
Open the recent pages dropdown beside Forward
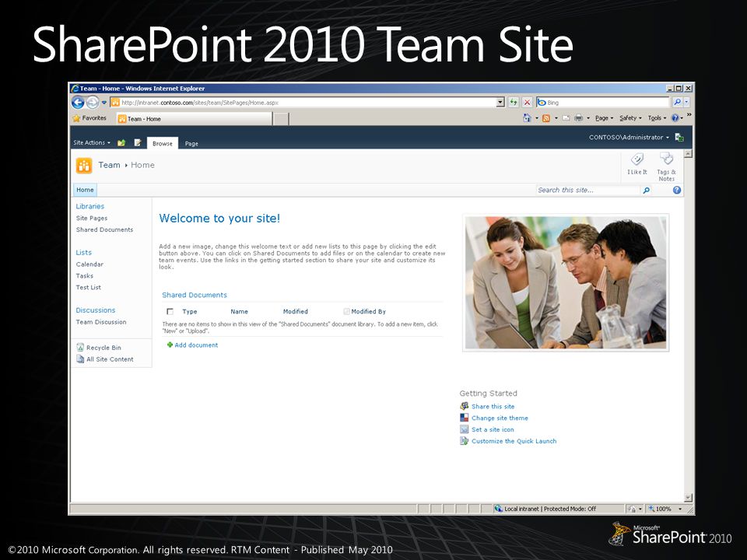point(103,103)
